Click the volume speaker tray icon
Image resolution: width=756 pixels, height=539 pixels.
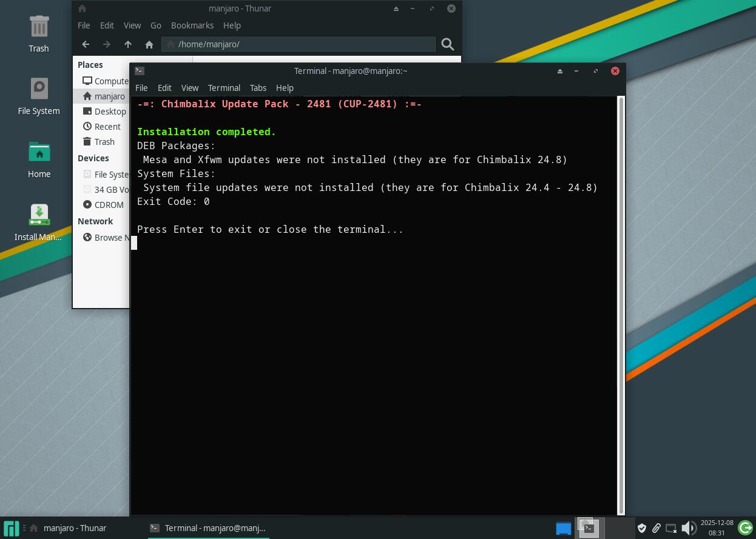click(x=689, y=528)
